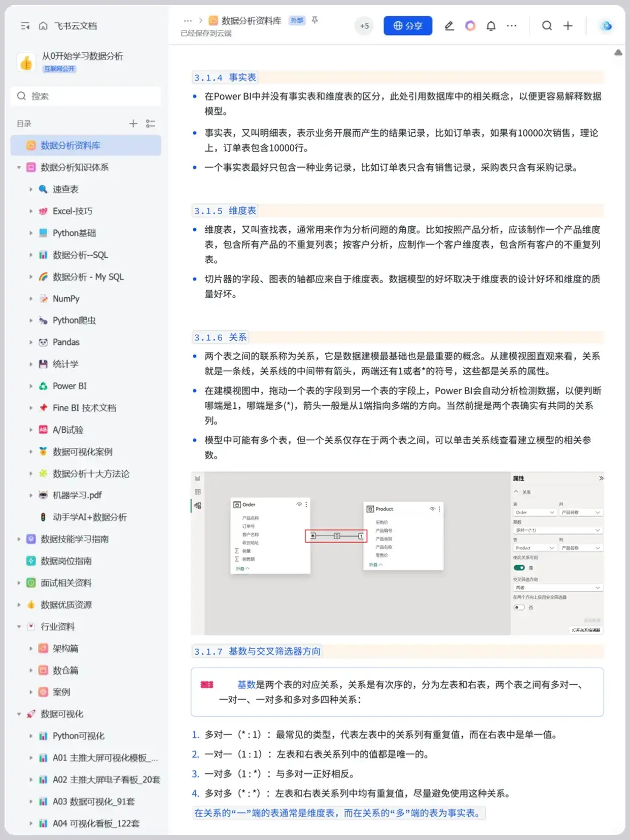Open the Python可视化 page

[79, 736]
